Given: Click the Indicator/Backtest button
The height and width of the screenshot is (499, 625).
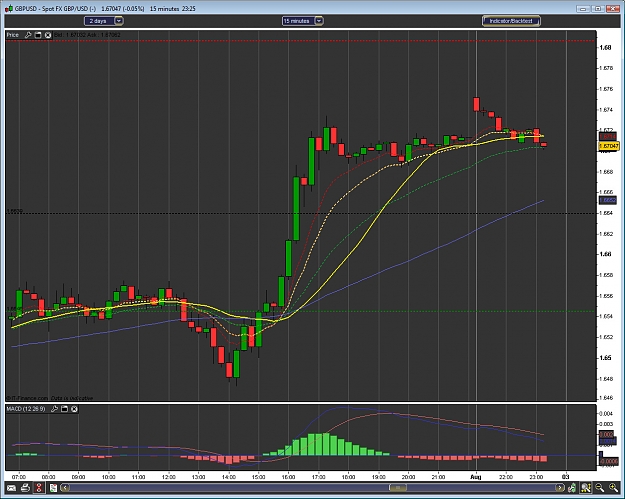Looking at the screenshot, I should (511, 21).
